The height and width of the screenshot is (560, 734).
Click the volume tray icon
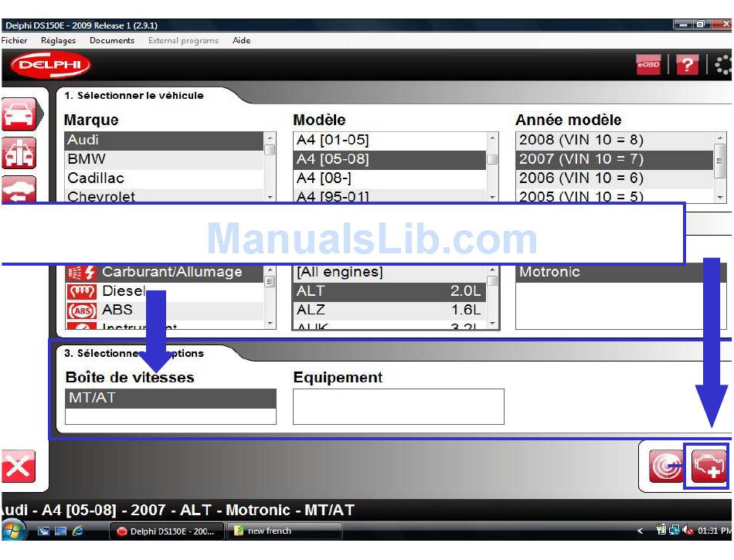tap(687, 530)
